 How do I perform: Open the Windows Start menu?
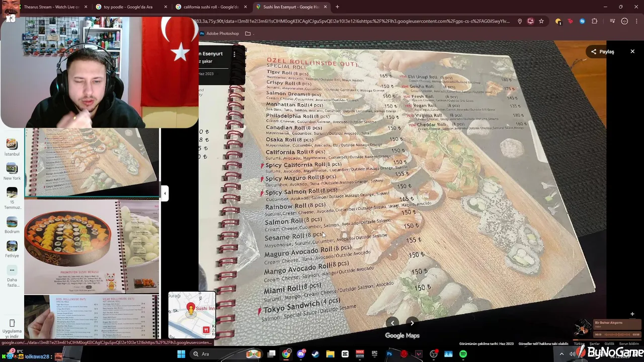pyautogui.click(x=181, y=354)
